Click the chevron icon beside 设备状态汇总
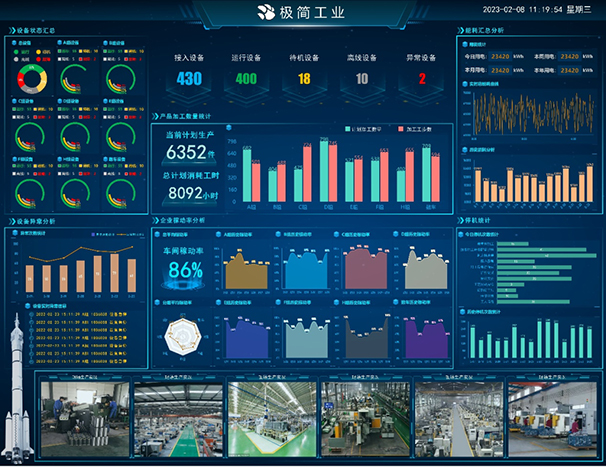This screenshot has width=606, height=467. click(12, 32)
